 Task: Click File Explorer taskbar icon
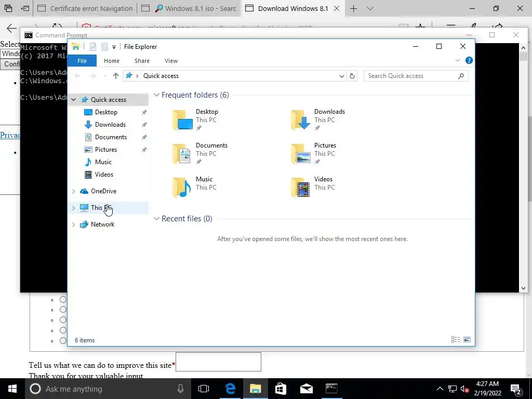click(x=255, y=389)
